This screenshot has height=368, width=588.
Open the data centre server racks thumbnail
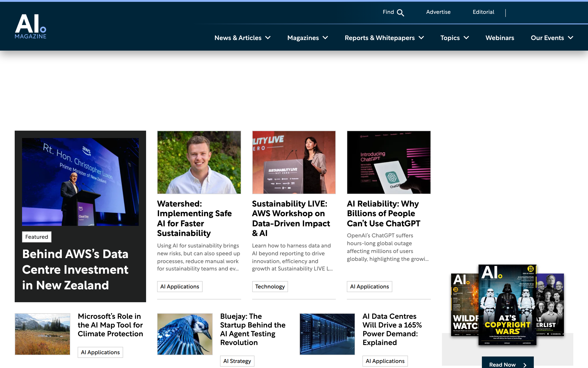tap(327, 334)
